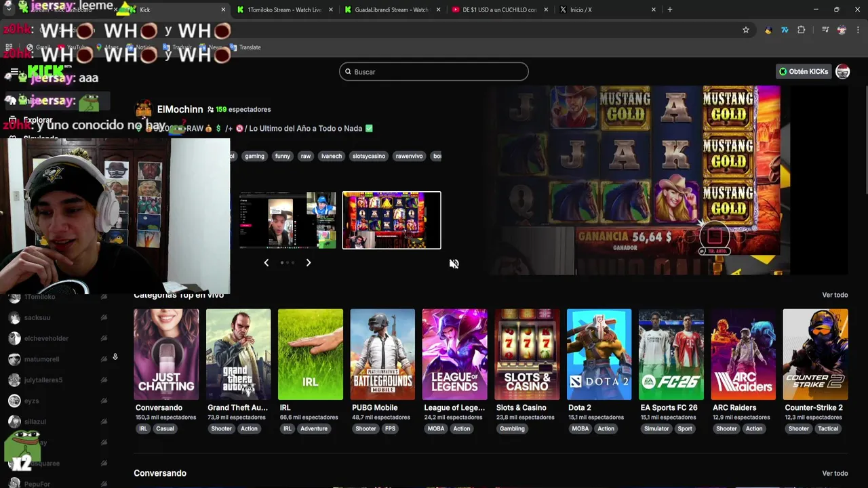
Task: Switch to the Kick tab
Action: click(x=176, y=9)
